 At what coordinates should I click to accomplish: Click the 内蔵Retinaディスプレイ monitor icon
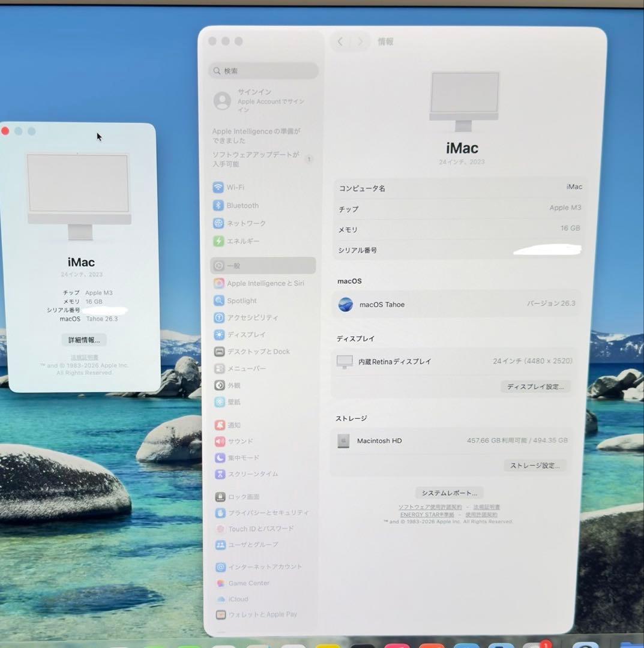[x=345, y=362]
